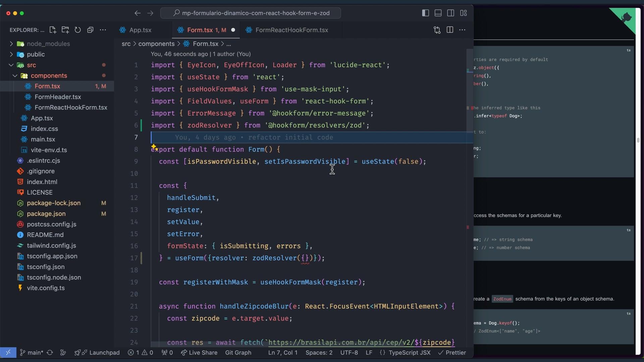
Task: Show errors and warnings count
Action: (x=140, y=353)
